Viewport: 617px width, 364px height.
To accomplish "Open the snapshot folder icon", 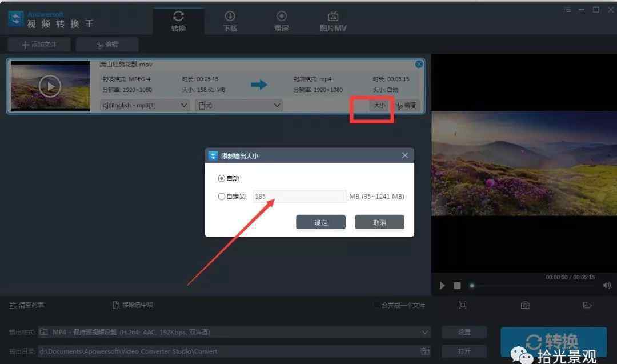I will [587, 305].
